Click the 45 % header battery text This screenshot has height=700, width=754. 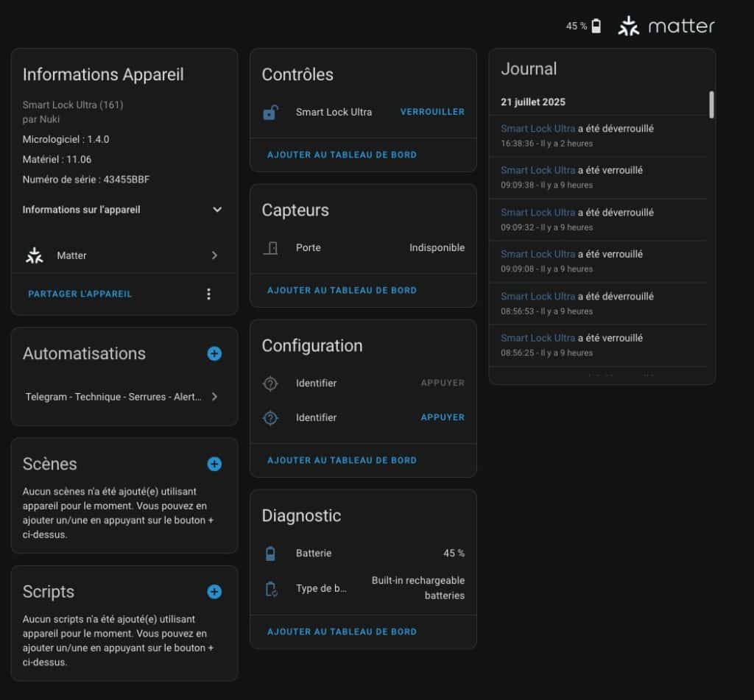click(576, 26)
